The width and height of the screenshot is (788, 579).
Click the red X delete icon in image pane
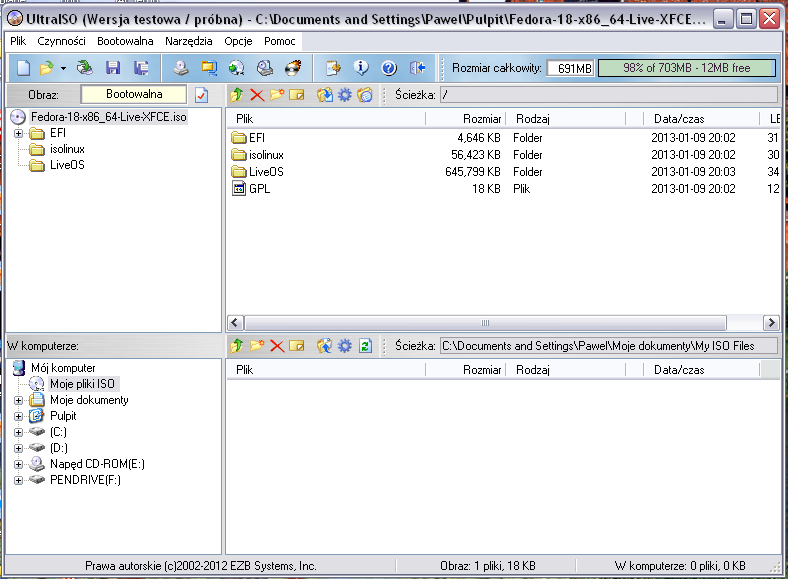tap(257, 95)
